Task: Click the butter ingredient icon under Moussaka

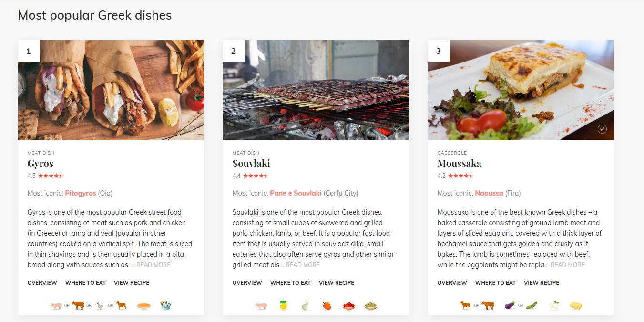Action: tap(576, 306)
